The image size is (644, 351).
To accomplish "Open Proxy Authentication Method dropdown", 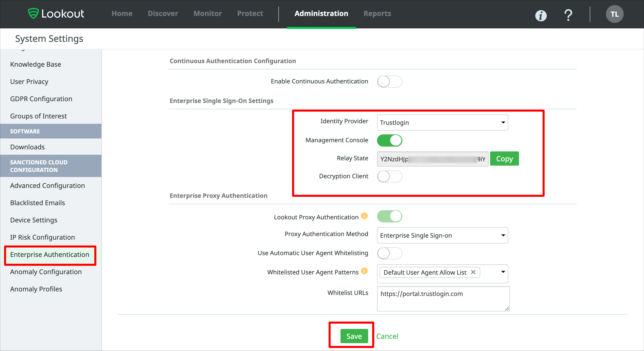I will tap(442, 235).
